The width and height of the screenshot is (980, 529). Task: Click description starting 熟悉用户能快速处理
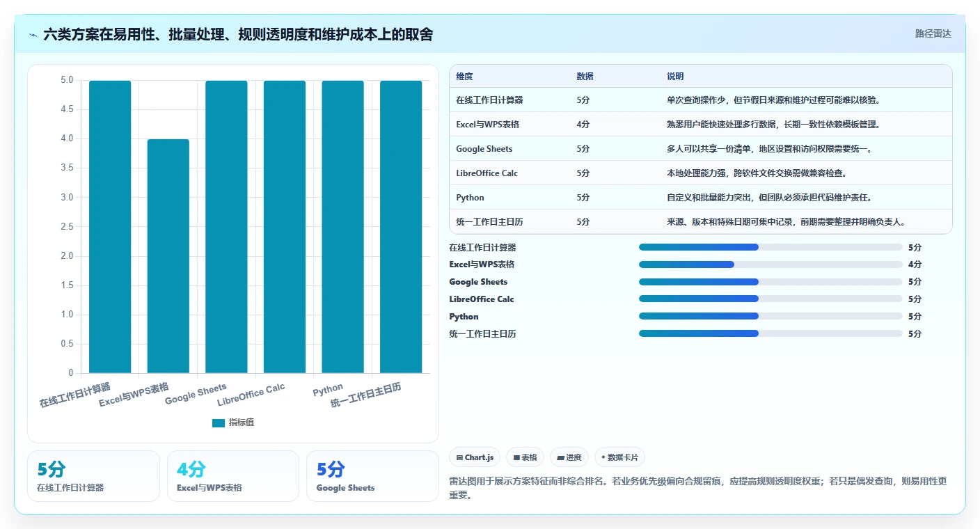pos(773,125)
